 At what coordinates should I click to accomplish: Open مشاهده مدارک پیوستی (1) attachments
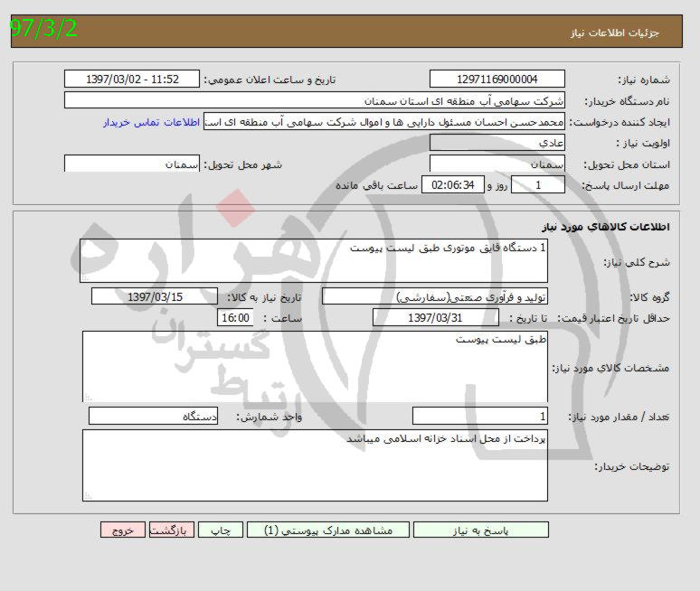328,530
